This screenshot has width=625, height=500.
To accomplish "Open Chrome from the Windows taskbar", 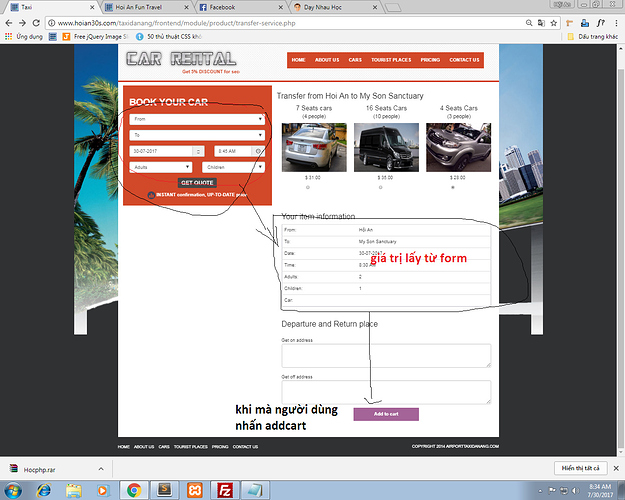I will (x=132, y=489).
